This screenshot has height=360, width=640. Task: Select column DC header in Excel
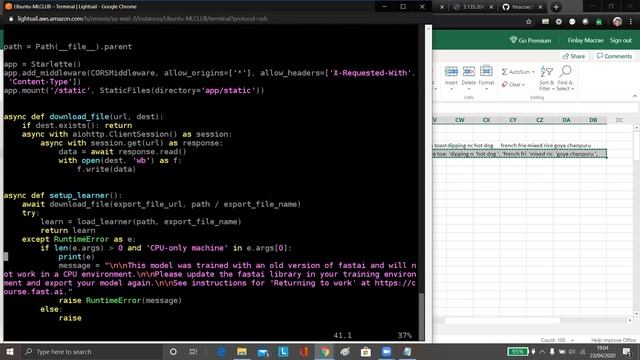pyautogui.click(x=620, y=120)
